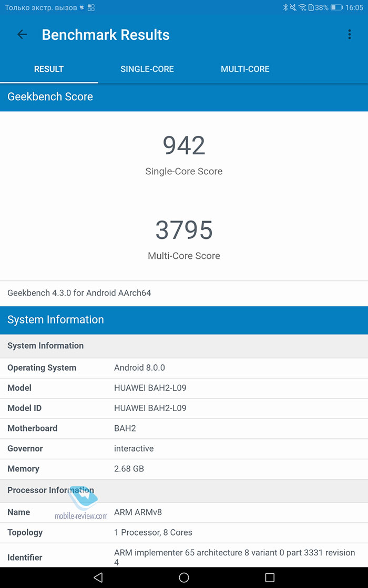368x588 pixels.
Task: Select the Motherboard value BAH2
Action: pos(125,428)
